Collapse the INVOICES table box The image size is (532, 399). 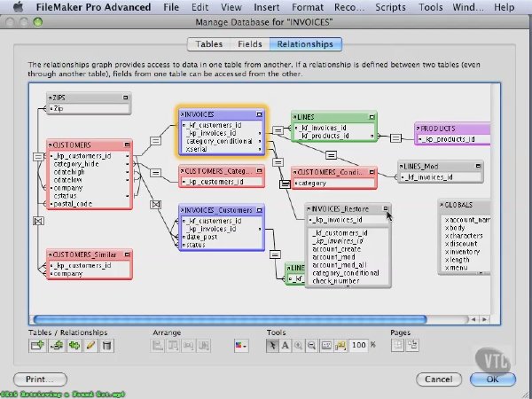[259, 114]
